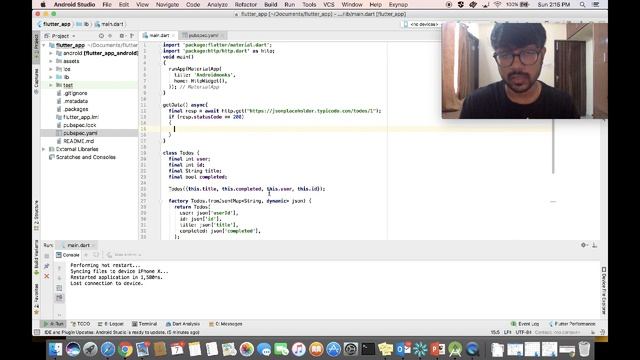Open Project view dropdown
The height and width of the screenshot is (360, 640).
pyautogui.click(x=60, y=36)
